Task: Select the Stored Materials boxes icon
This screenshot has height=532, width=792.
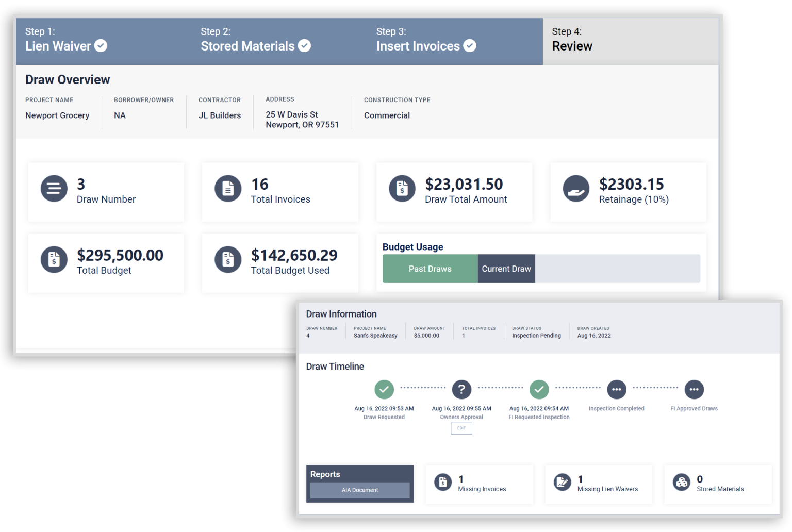Action: 682,482
